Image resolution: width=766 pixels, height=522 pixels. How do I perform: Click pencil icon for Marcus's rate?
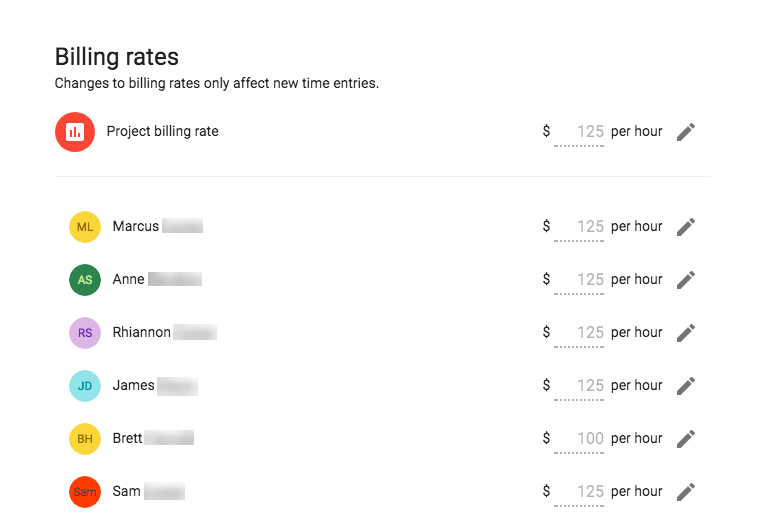(x=686, y=227)
